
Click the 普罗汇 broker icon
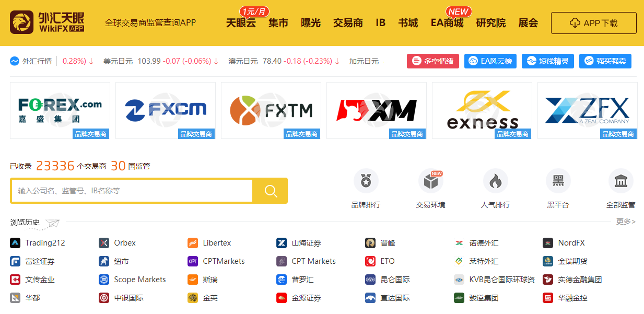point(282,280)
